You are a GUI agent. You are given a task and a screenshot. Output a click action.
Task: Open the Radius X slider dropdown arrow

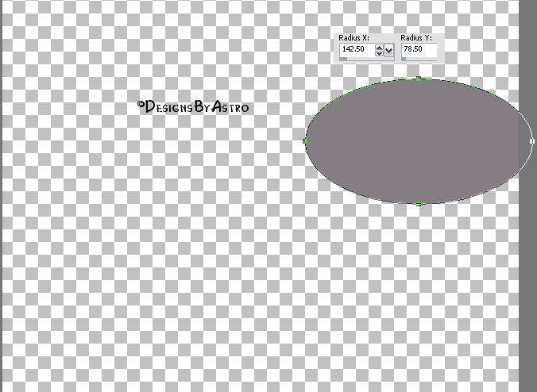tap(388, 51)
